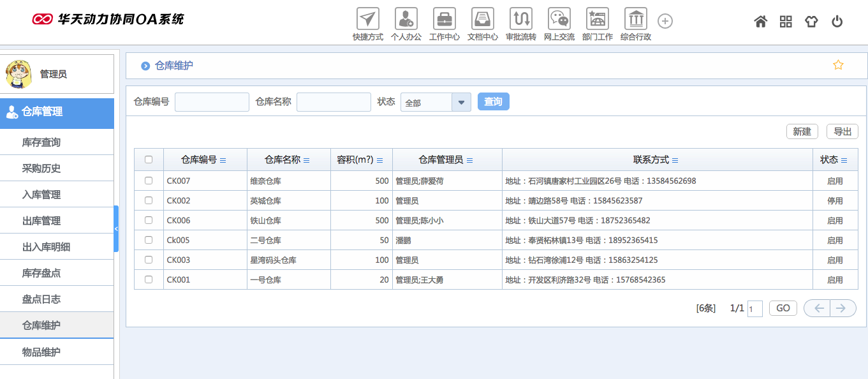Open the 仓库编号 column header menu

(x=223, y=161)
